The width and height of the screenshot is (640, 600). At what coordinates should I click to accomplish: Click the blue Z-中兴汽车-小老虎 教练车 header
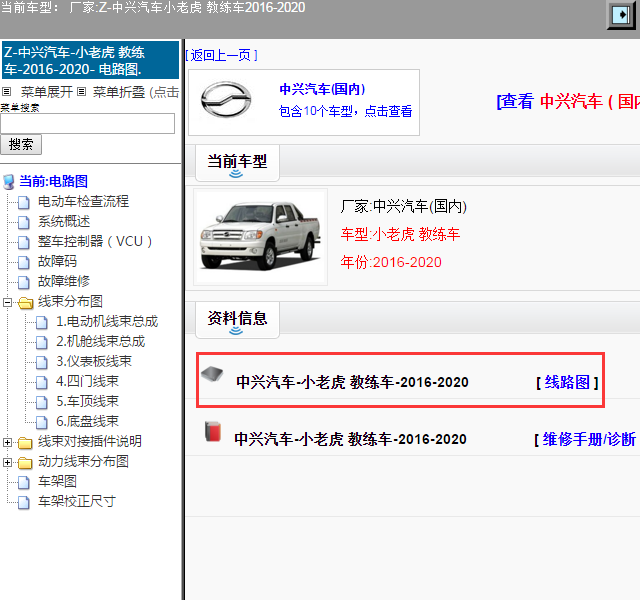pos(91,60)
